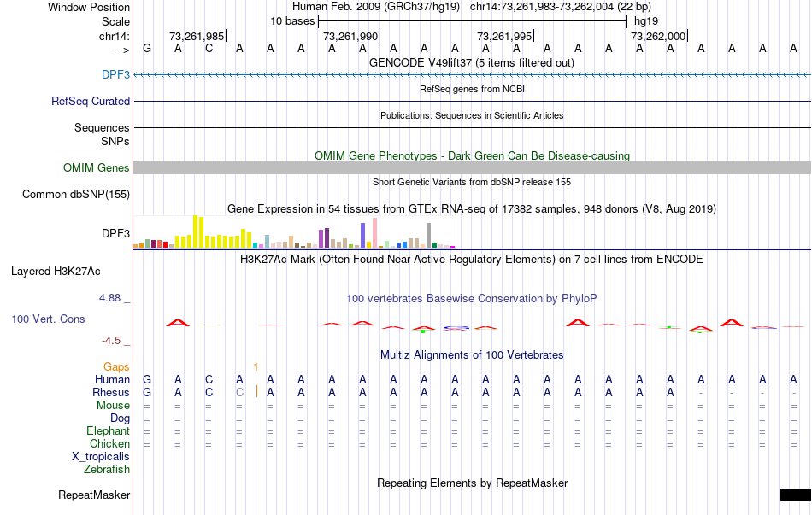Click the C base in the sequence row

(x=209, y=49)
